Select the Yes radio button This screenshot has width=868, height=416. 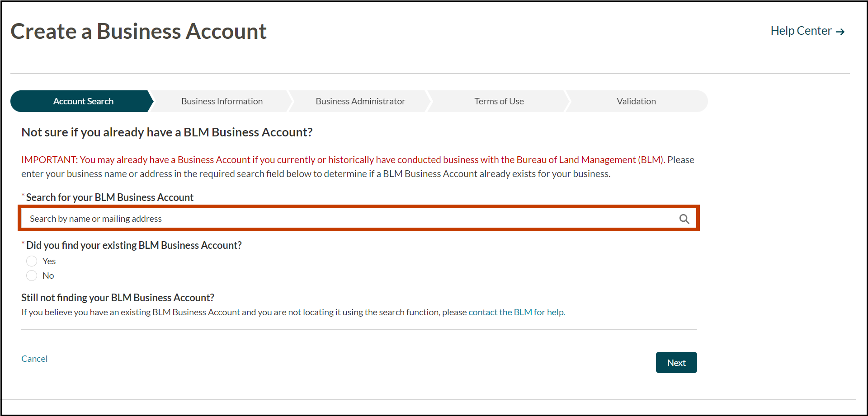click(x=32, y=261)
